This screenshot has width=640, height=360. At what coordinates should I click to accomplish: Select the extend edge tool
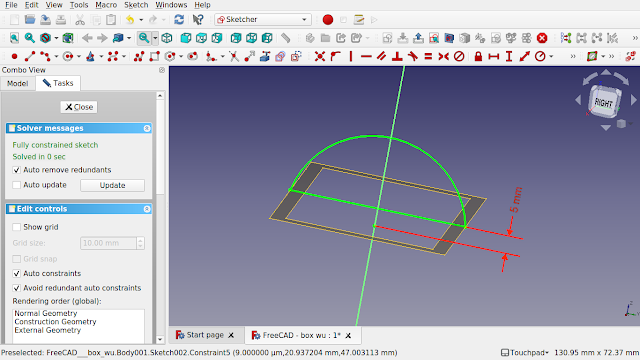249,56
